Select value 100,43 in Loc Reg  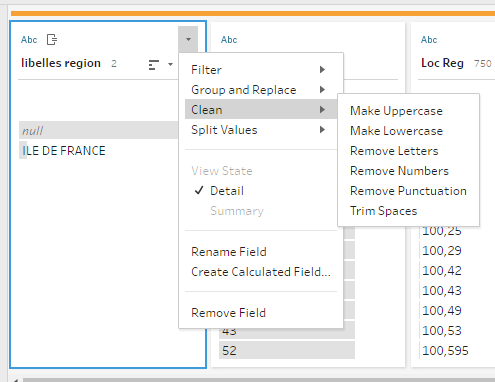(442, 290)
